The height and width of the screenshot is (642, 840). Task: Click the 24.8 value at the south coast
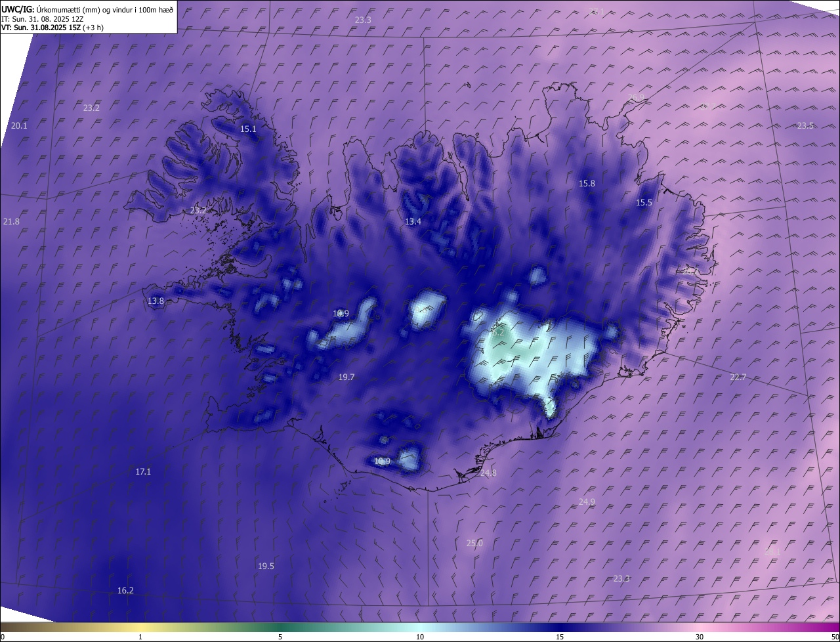[x=488, y=473]
